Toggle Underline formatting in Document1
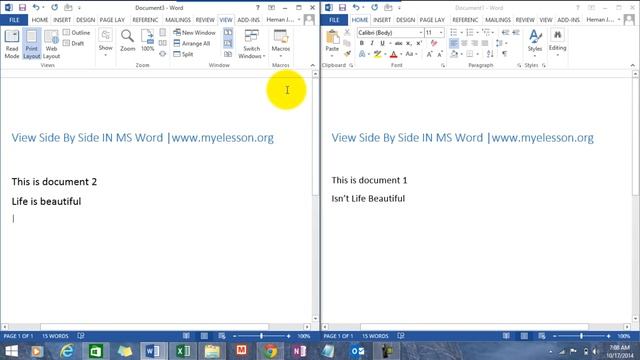 382,43
